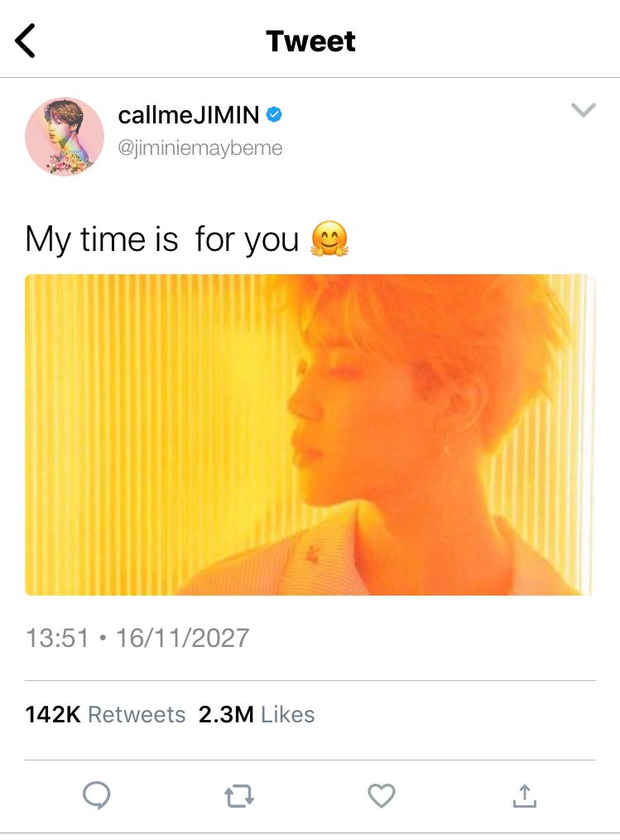Like the tweet with the heart icon
The height and width of the screenshot is (840, 620).
click(381, 796)
